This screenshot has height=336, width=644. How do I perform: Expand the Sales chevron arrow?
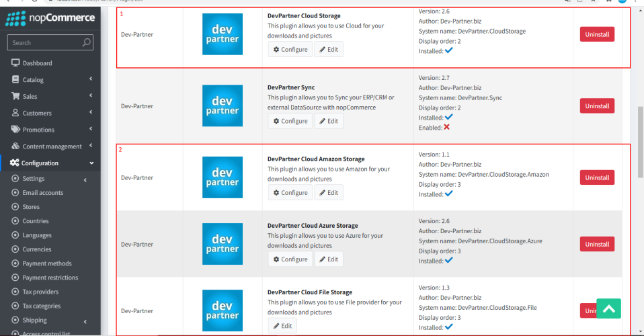(91, 95)
